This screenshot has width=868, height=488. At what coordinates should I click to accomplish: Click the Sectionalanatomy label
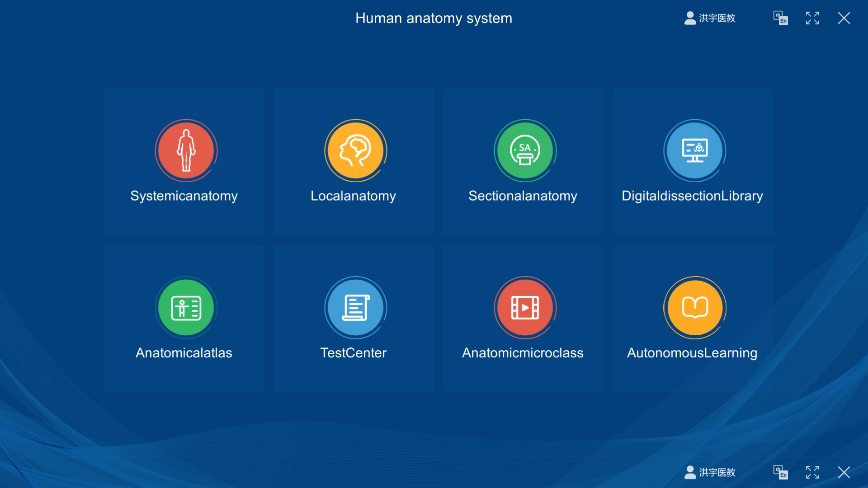523,196
